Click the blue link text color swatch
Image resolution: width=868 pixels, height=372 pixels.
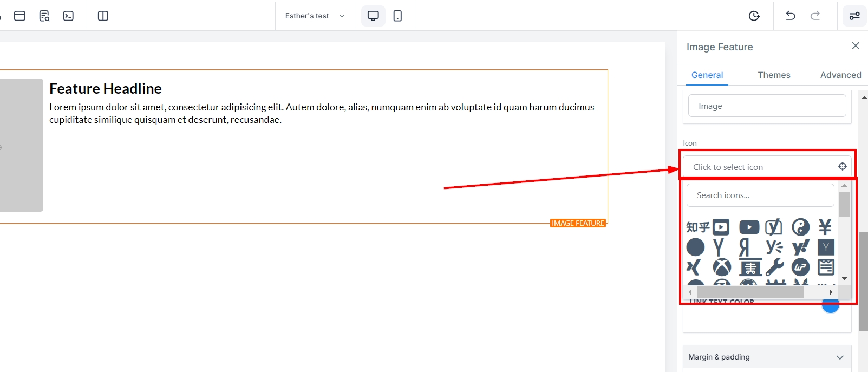[830, 306]
